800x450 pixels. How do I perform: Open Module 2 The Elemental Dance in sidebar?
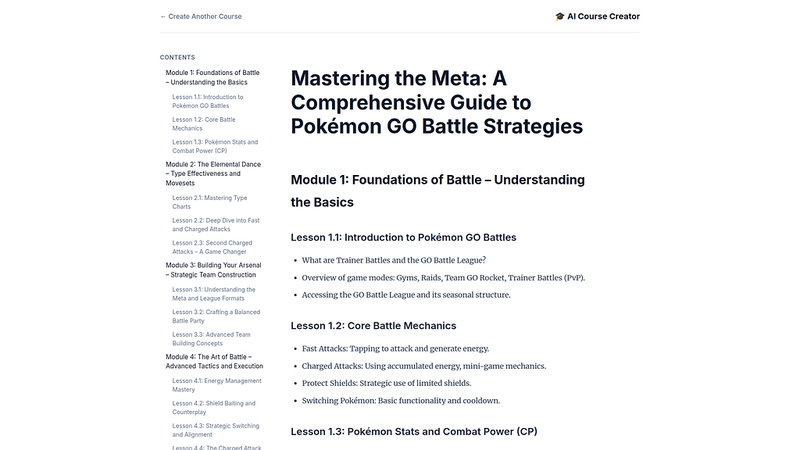coord(212,174)
